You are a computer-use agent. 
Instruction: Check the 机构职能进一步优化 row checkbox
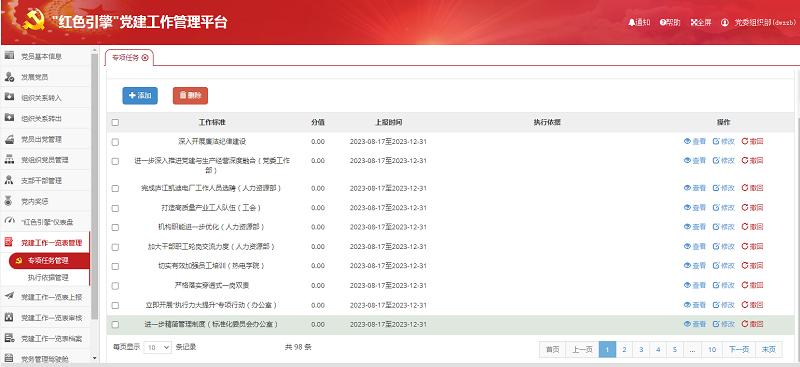point(115,227)
